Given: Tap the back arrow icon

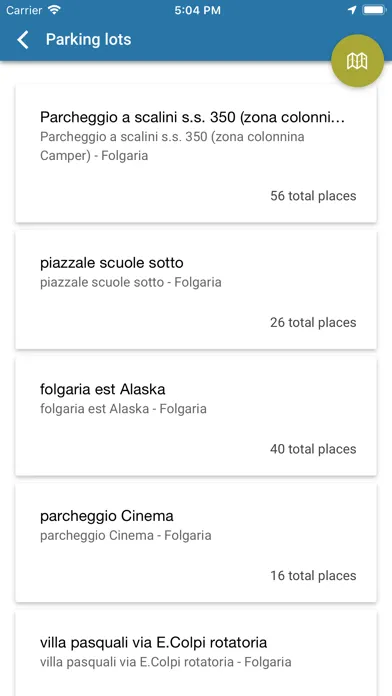Looking at the screenshot, I should [x=23, y=40].
